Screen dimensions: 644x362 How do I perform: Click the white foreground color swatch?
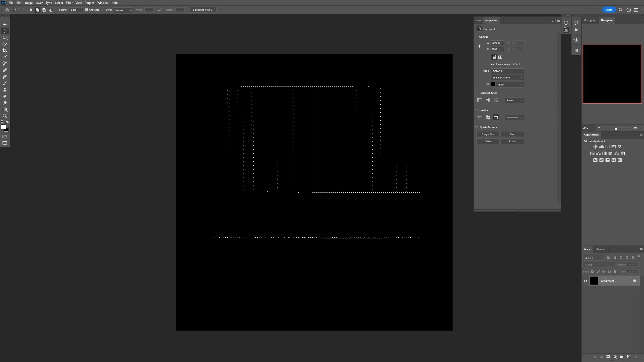point(4,127)
